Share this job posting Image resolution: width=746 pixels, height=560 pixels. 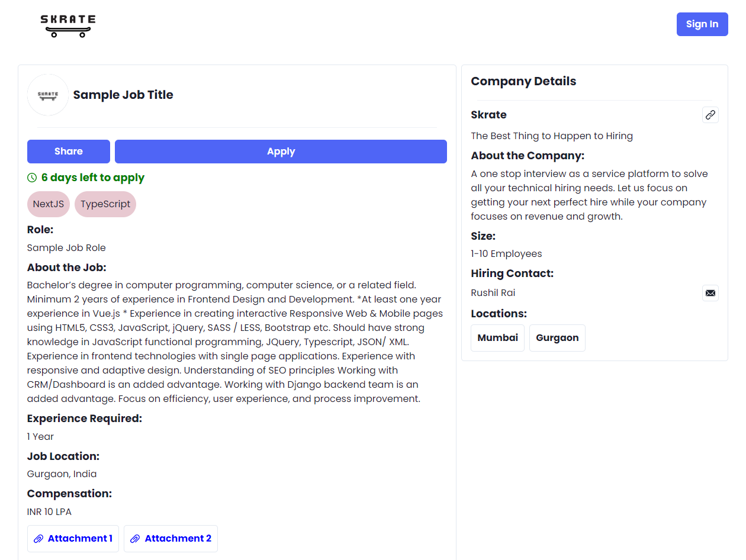tap(69, 152)
